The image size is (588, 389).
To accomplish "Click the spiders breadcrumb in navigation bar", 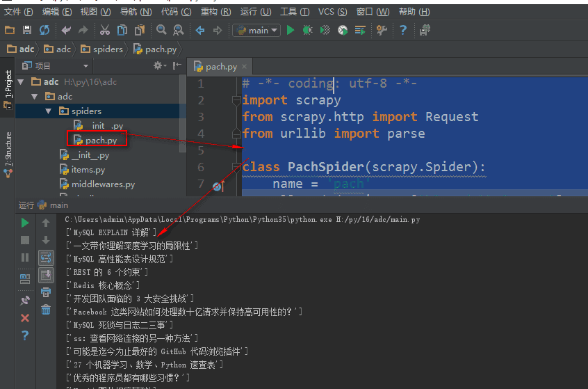I will (102, 49).
